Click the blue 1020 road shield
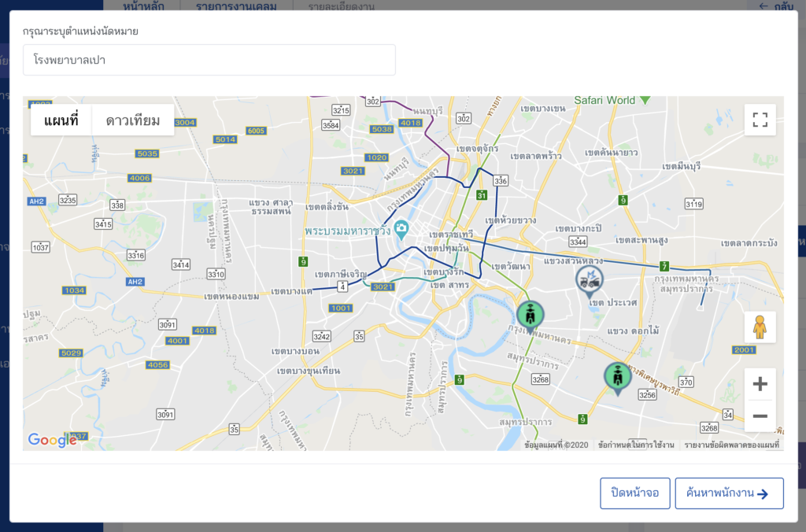The image size is (806, 532). [376, 157]
